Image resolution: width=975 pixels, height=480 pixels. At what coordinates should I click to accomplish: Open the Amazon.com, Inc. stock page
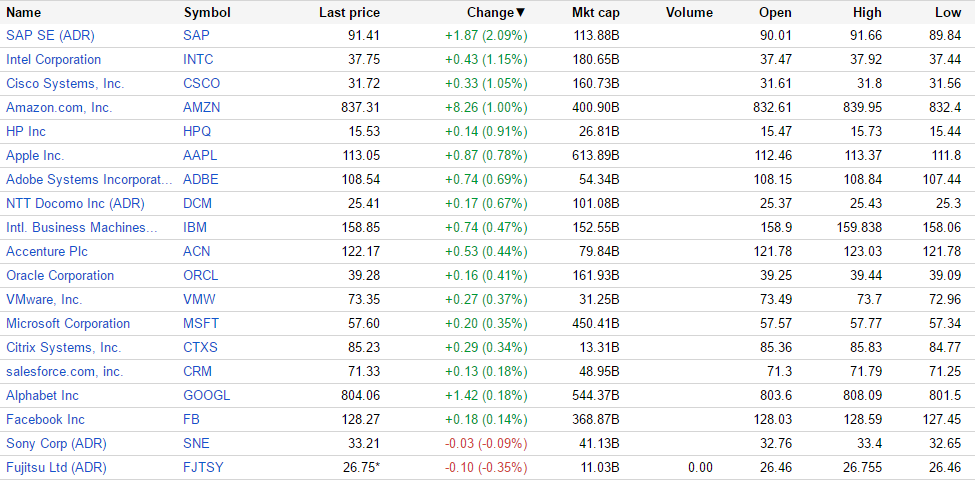(59, 107)
